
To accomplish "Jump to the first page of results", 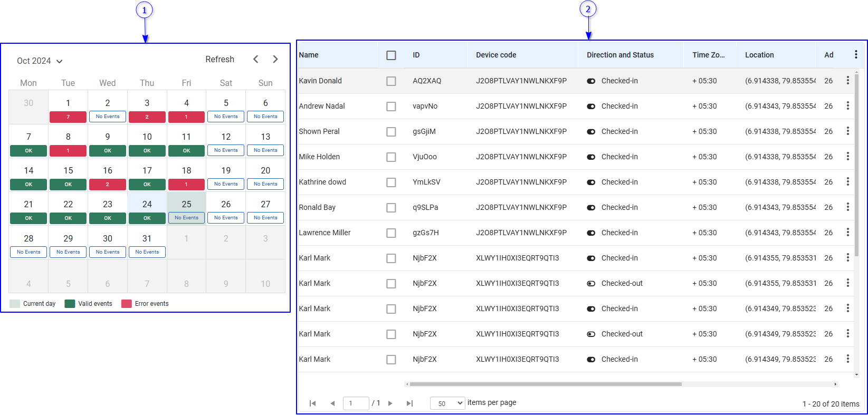I will pos(312,403).
